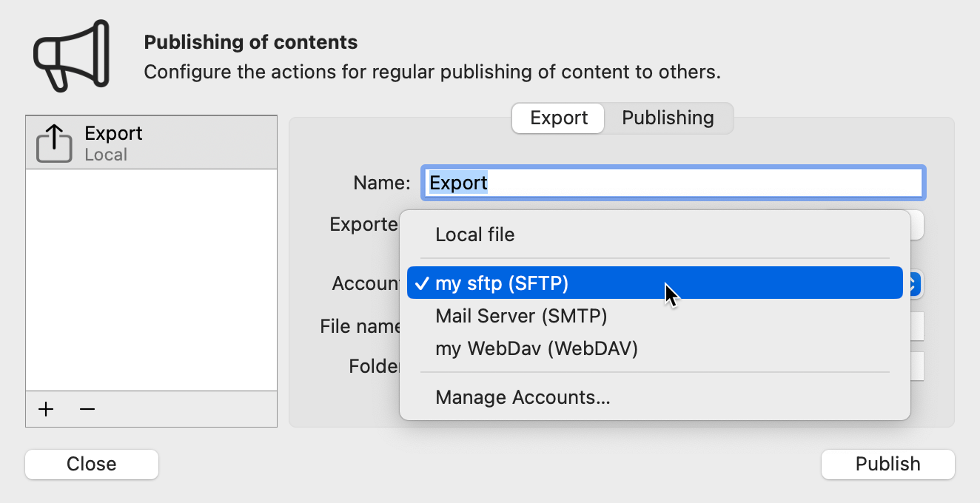This screenshot has width=980, height=503.
Task: Click the megaphone publishing icon
Action: (70, 55)
